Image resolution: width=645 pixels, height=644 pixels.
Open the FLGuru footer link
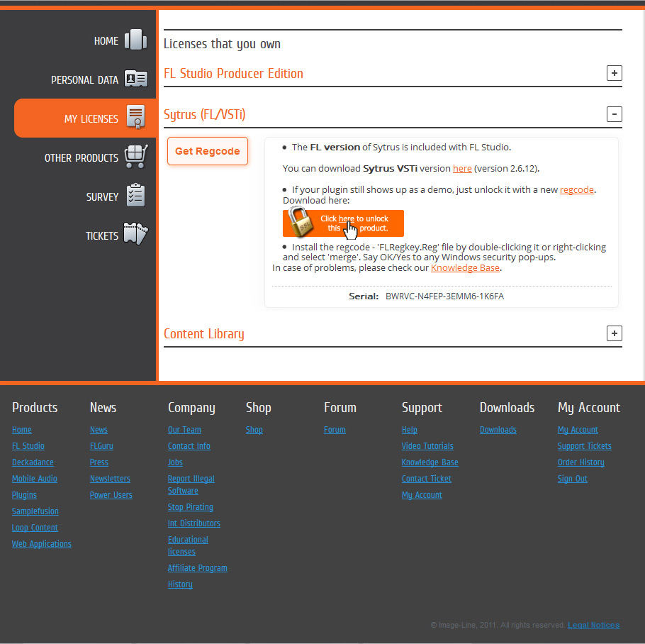(x=101, y=446)
